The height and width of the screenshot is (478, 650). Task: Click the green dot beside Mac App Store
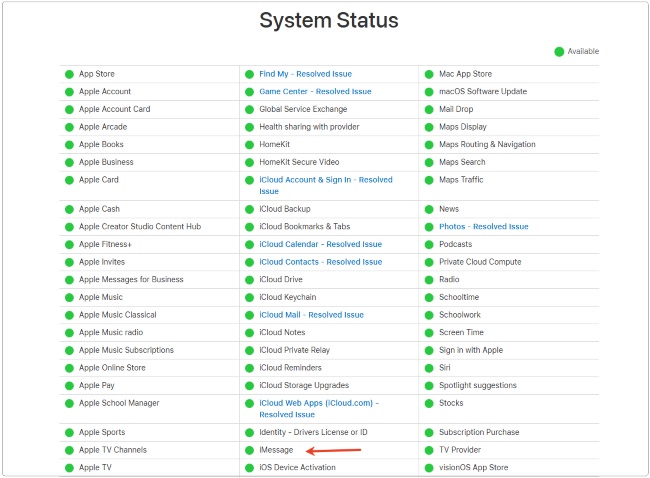tap(429, 74)
